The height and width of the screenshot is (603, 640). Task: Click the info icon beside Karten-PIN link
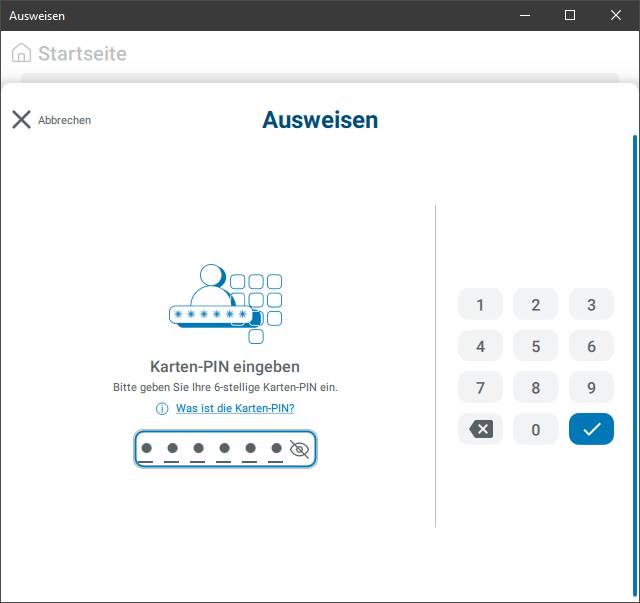pos(162,409)
